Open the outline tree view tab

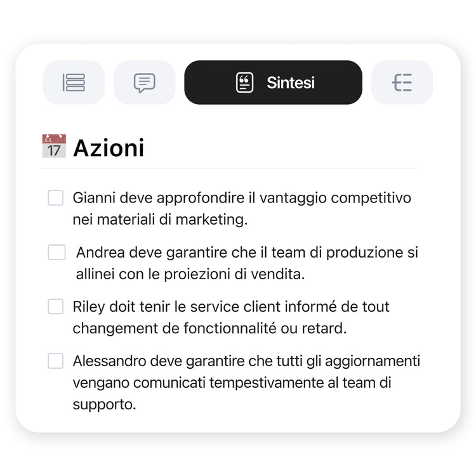pos(402,83)
